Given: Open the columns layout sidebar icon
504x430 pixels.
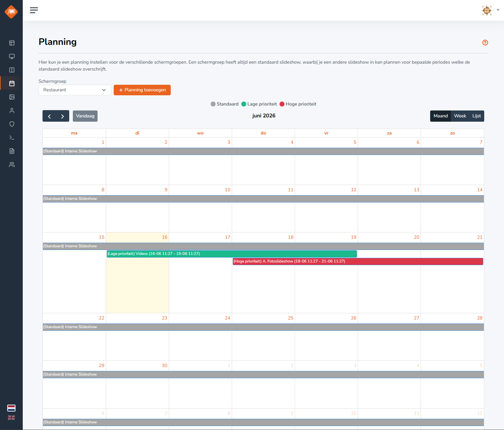Looking at the screenshot, I should pyautogui.click(x=12, y=70).
